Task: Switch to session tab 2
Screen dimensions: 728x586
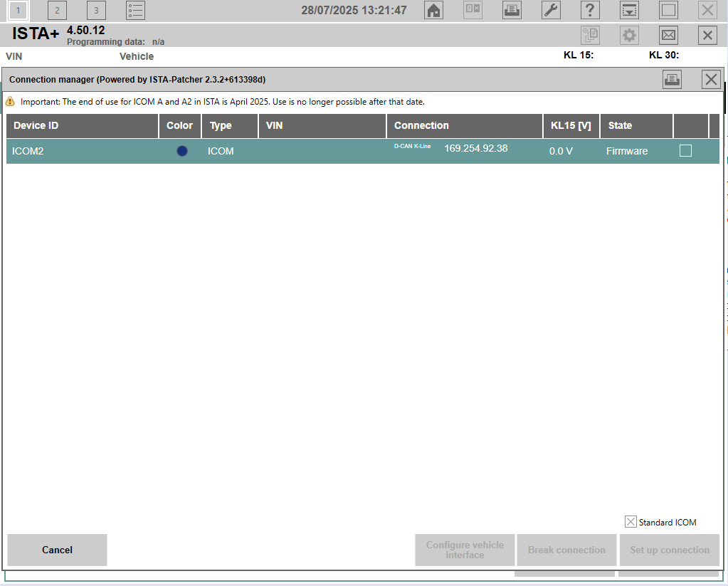Action: [57, 10]
